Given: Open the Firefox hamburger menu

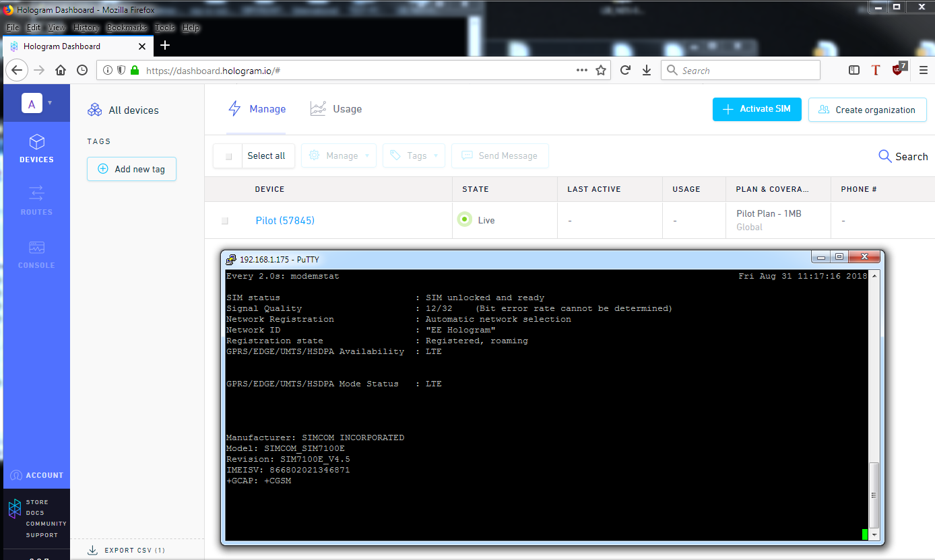Looking at the screenshot, I should pos(924,70).
